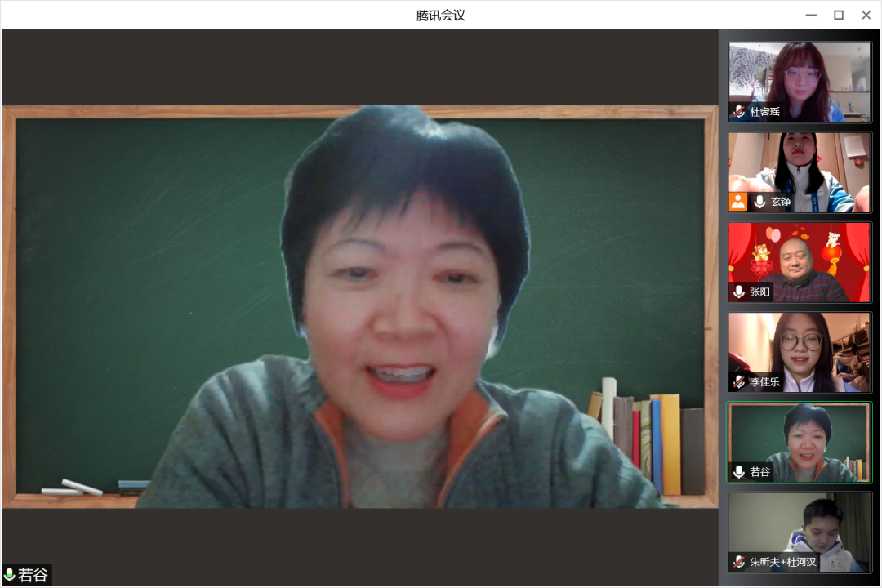Image resolution: width=882 pixels, height=588 pixels.
Task: Click the green microphone icon below the main video
Action: tap(10, 575)
